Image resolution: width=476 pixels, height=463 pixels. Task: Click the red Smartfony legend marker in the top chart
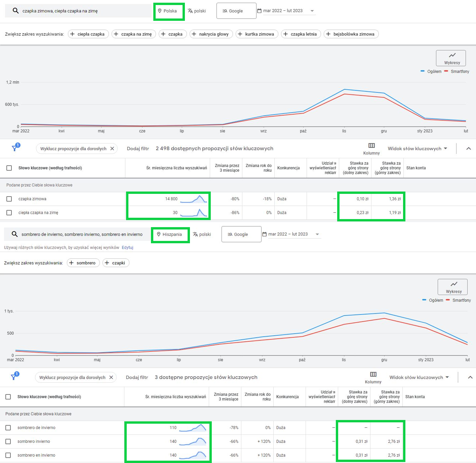pos(446,71)
